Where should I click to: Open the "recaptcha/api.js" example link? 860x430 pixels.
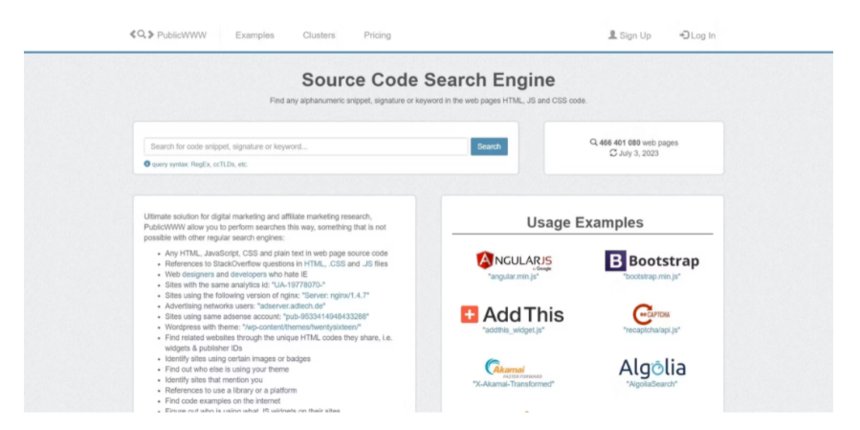(652, 330)
